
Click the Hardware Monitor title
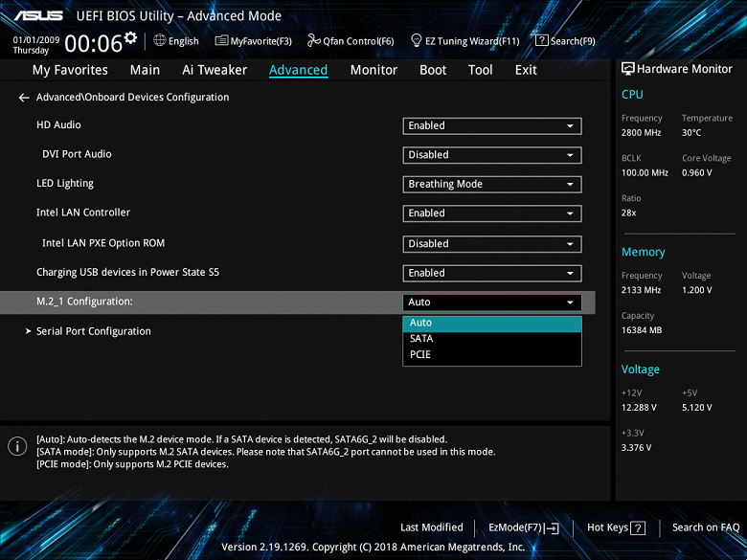pos(685,69)
